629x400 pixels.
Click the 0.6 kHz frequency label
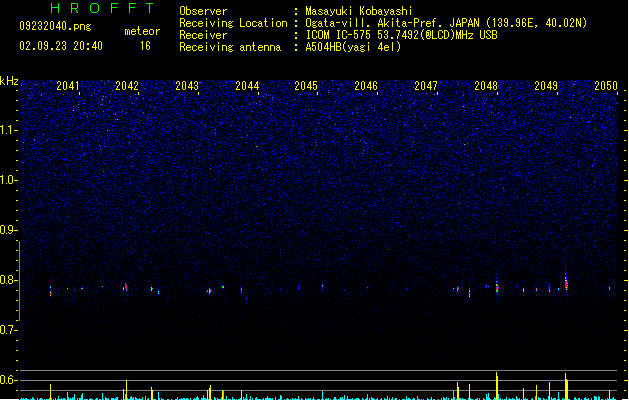(x=8, y=380)
